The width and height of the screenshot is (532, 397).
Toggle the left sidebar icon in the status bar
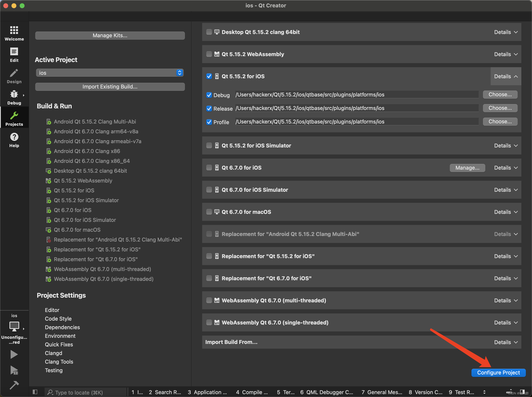click(x=35, y=392)
